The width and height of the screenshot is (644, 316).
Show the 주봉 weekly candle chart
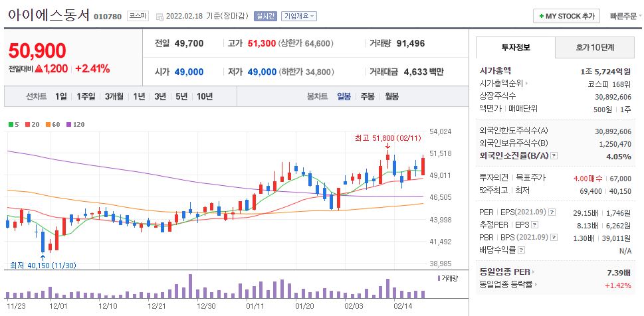coord(368,97)
